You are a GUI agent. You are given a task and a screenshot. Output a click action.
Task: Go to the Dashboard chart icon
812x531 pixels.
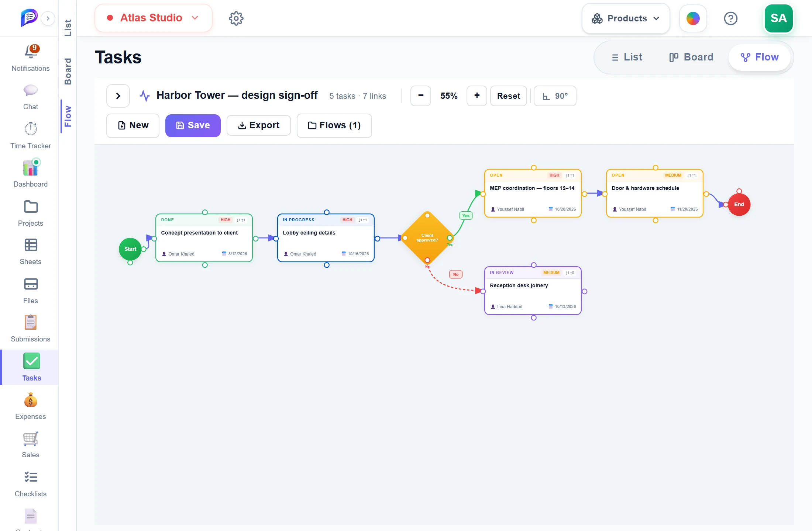tap(31, 168)
